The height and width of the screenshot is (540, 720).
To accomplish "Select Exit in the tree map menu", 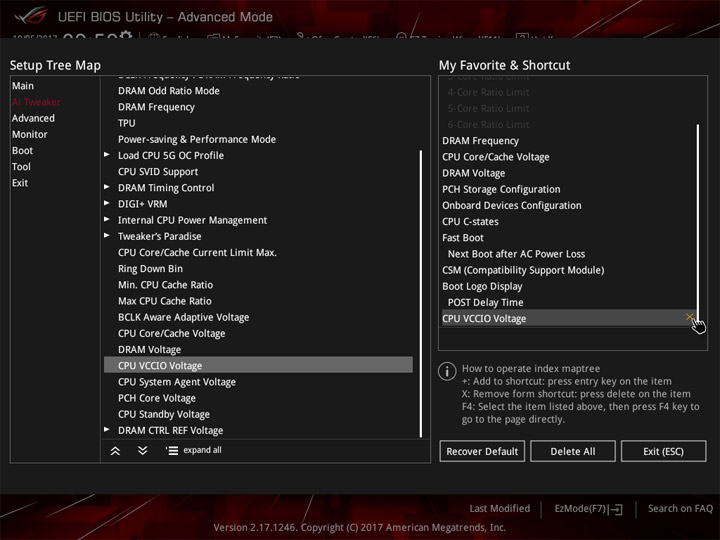I will [20, 183].
